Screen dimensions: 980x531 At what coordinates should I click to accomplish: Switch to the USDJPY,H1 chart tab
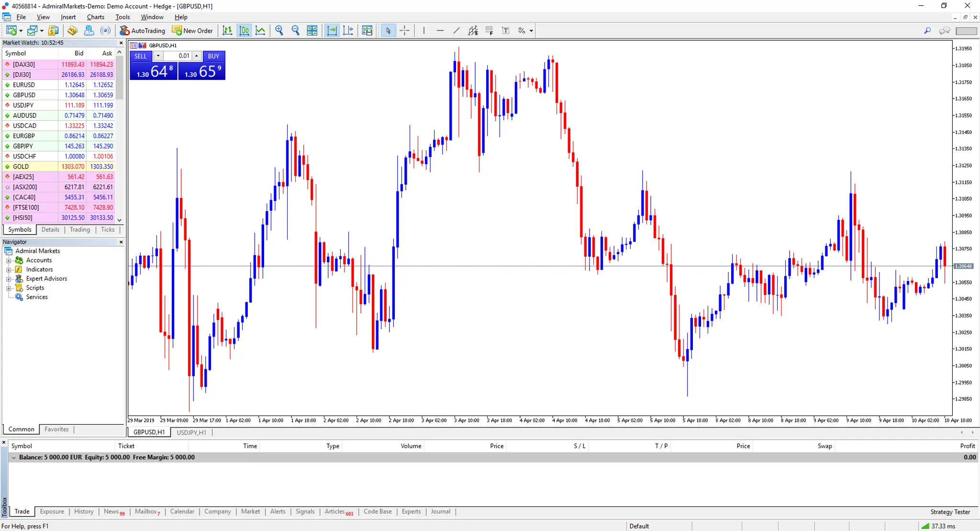coord(191,432)
